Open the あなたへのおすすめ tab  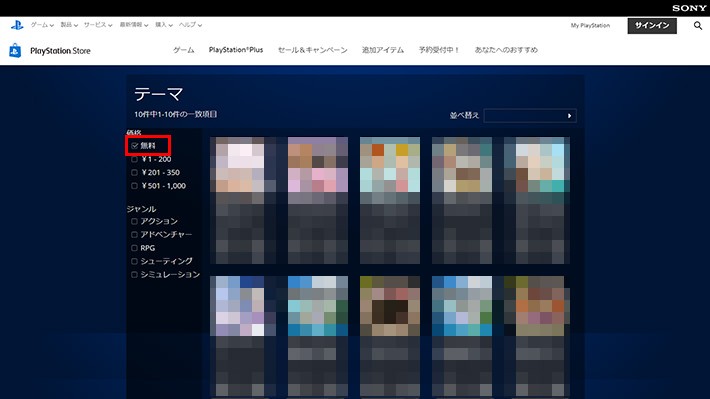[x=506, y=50]
